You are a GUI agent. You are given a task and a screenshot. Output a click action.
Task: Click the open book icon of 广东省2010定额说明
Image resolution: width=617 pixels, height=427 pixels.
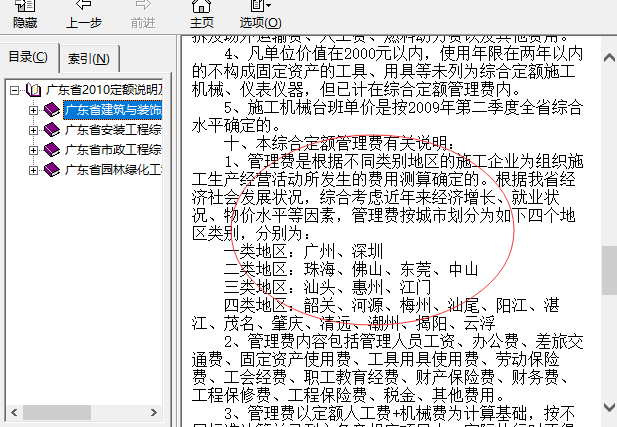point(34,90)
